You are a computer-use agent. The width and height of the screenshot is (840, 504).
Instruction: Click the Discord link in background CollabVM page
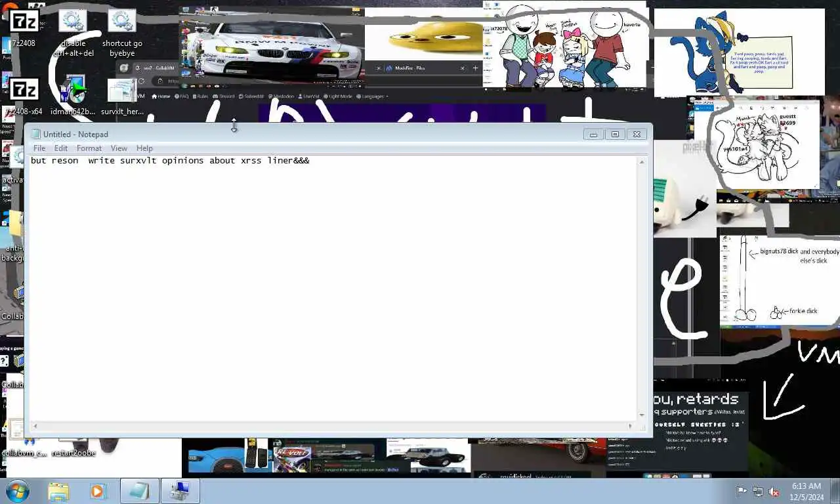click(x=224, y=96)
